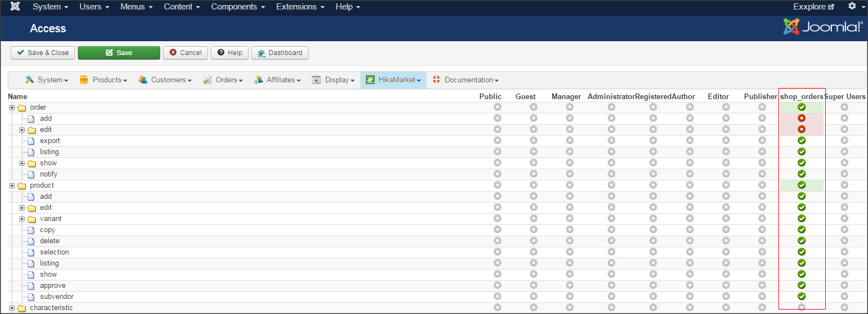Open the Users menu in top bar
This screenshot has height=314, width=868.
click(x=95, y=7)
